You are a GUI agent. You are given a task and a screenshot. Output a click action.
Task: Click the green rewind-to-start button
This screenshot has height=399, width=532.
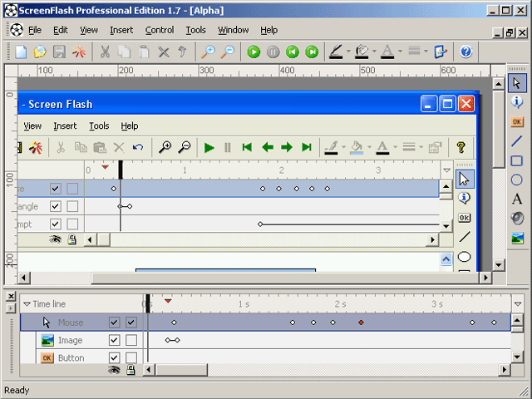click(x=293, y=52)
